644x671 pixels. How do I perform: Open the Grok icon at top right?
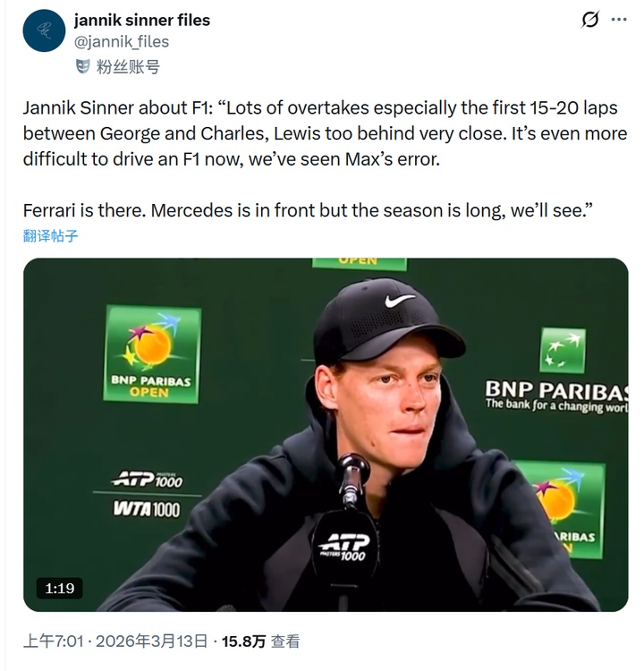(590, 21)
